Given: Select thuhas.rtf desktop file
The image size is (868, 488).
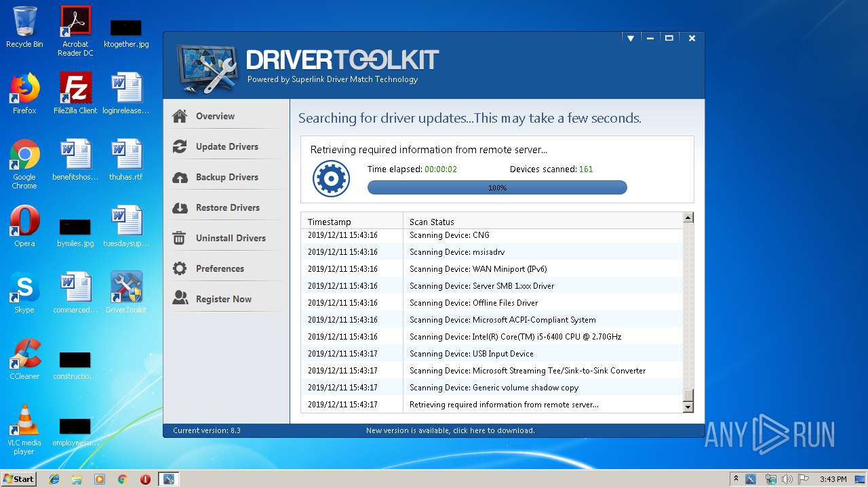Looking at the screenshot, I should click(126, 160).
